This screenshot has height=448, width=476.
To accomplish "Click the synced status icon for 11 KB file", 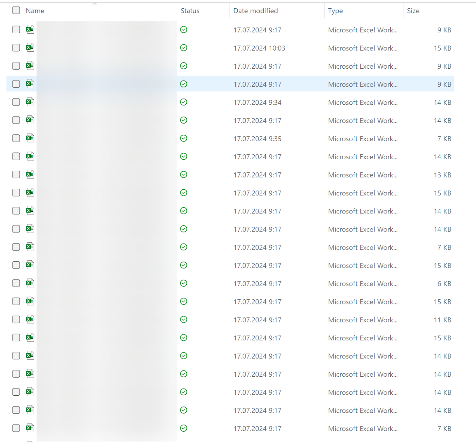I will 184,320.
